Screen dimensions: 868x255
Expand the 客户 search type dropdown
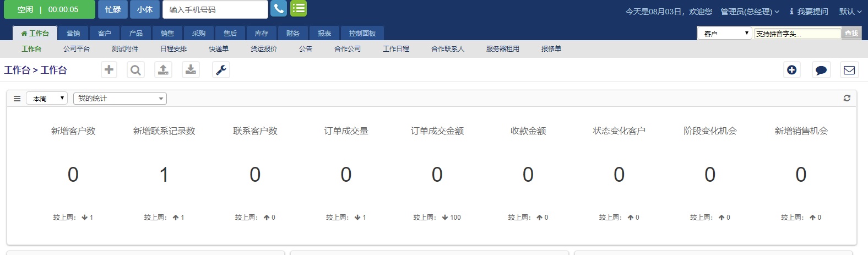pyautogui.click(x=724, y=34)
